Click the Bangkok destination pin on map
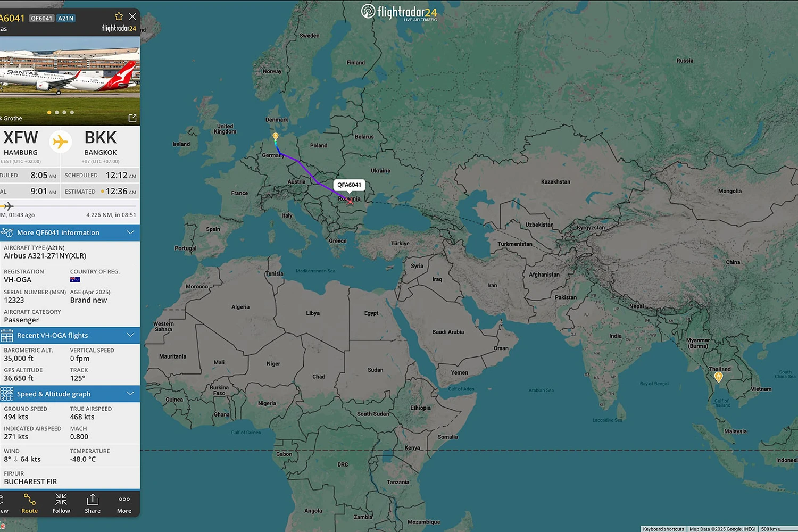Viewport: 798px width, 532px height. click(719, 377)
